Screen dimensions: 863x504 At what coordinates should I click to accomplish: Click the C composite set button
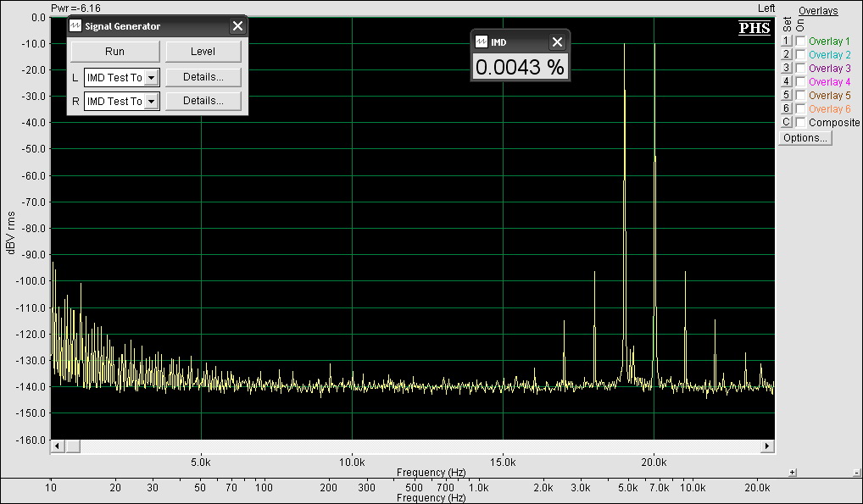coord(786,123)
